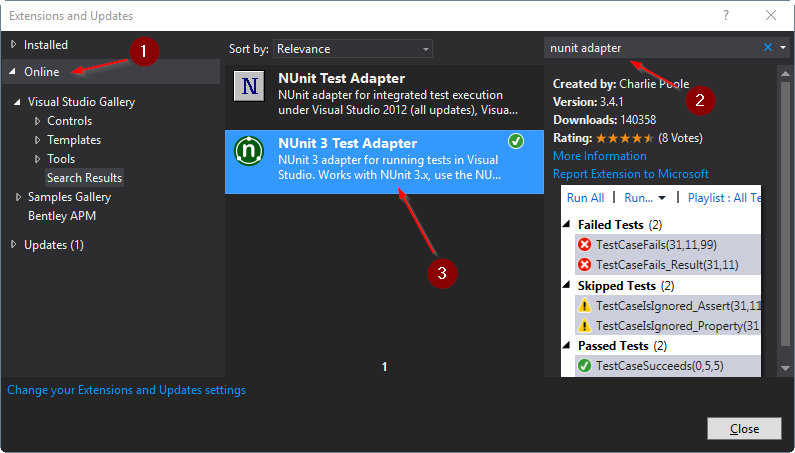Click the details pane scrollbar up arrow
The height and width of the screenshot is (453, 795).
coord(785,74)
